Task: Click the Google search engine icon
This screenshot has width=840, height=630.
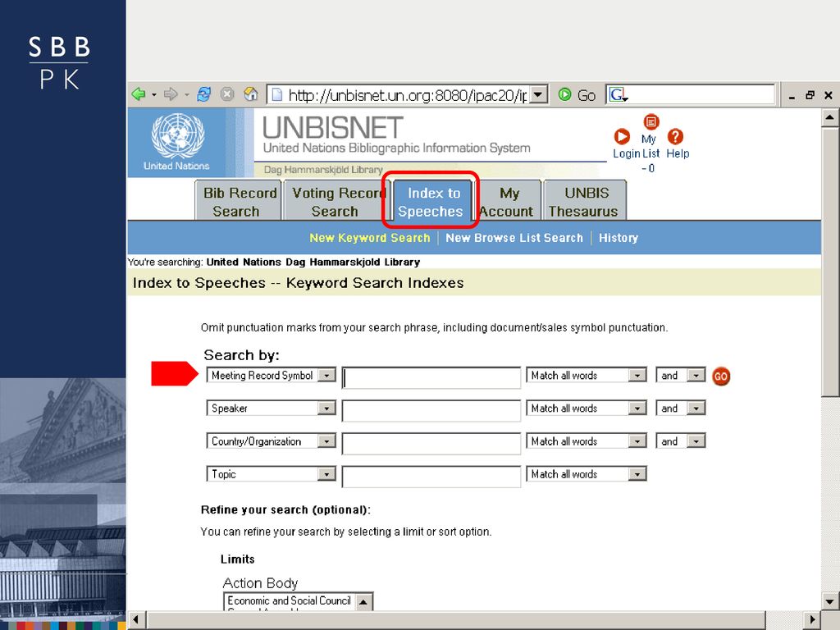Action: click(x=619, y=95)
